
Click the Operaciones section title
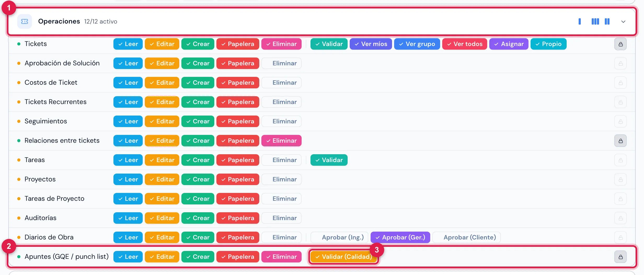(x=59, y=21)
